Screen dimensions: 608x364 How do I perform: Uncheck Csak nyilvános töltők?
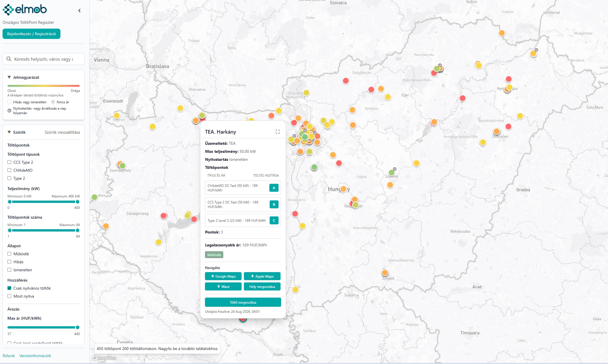coord(9,288)
